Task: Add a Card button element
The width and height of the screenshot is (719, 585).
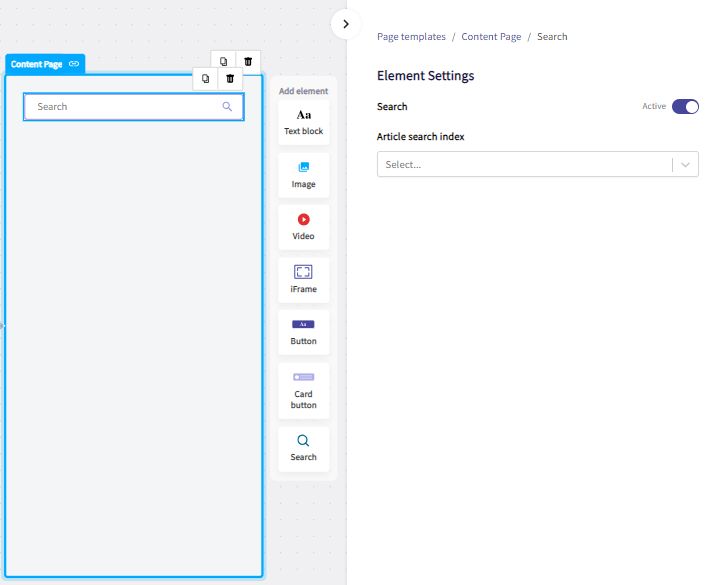Action: click(x=303, y=391)
